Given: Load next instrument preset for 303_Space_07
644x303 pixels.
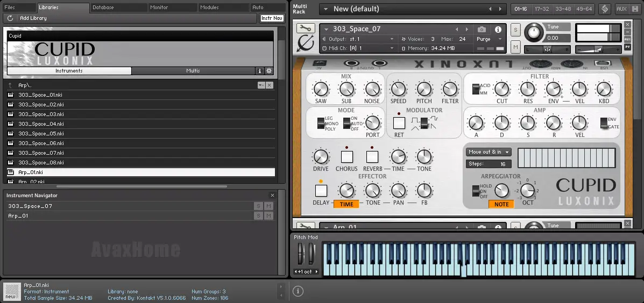Looking at the screenshot, I should coord(467,30).
